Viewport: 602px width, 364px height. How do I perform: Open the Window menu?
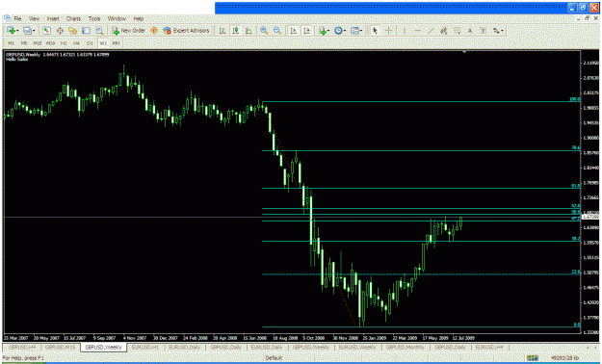click(117, 18)
